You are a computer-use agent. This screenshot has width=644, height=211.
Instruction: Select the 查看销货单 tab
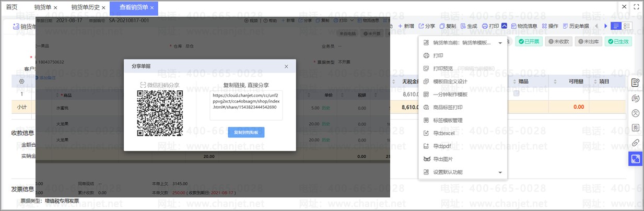[134, 7]
